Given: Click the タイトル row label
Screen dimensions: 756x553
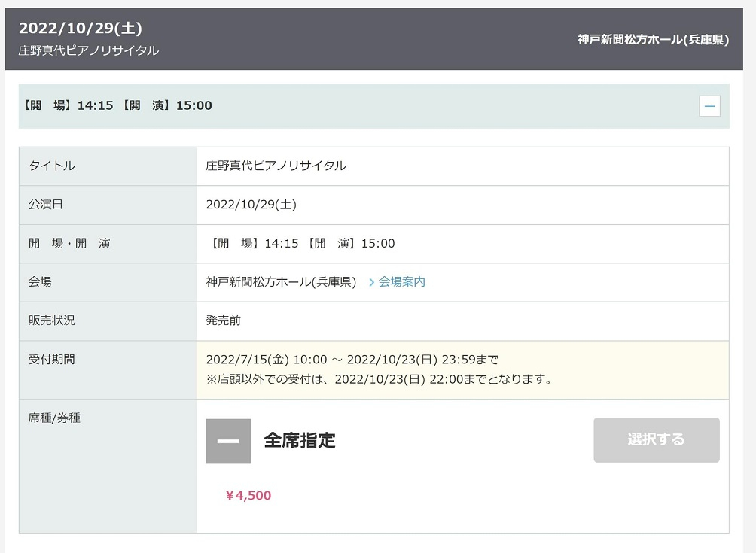Looking at the screenshot, I should click(52, 166).
